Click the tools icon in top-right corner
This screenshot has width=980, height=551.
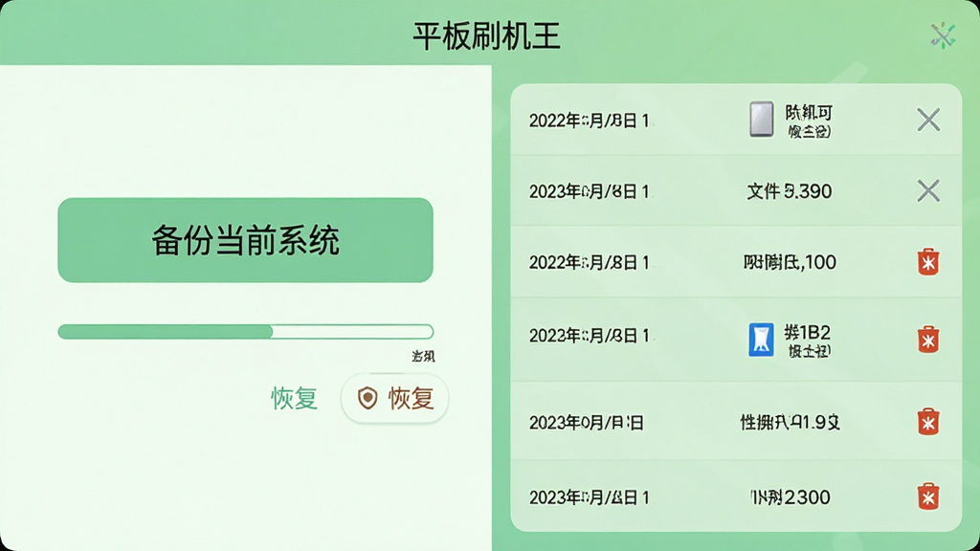(943, 35)
